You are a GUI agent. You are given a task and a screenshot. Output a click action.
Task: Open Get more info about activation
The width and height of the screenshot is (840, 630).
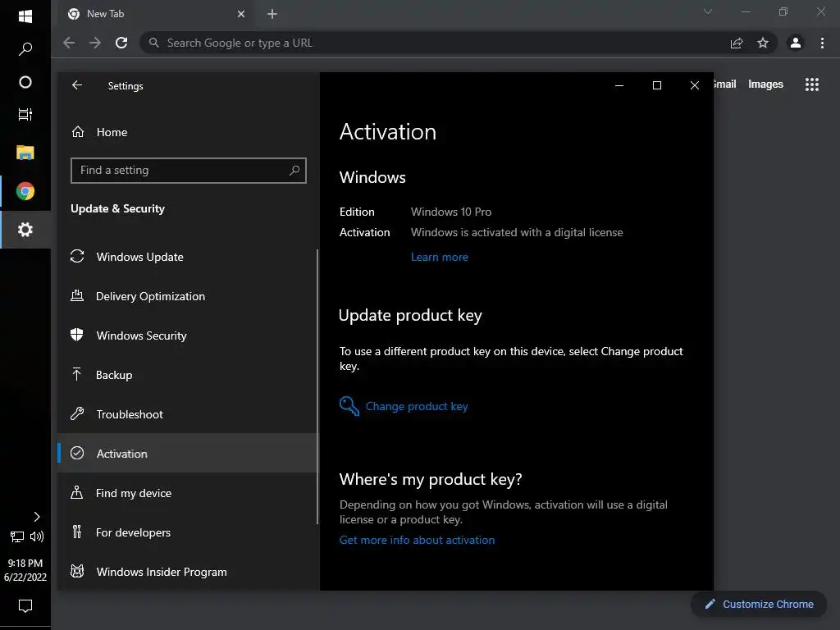pyautogui.click(x=417, y=540)
